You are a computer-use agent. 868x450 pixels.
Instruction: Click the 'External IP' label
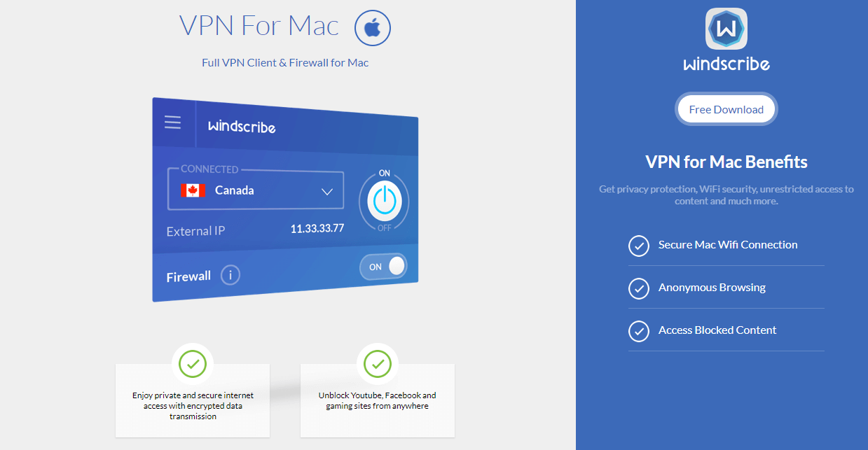point(195,231)
